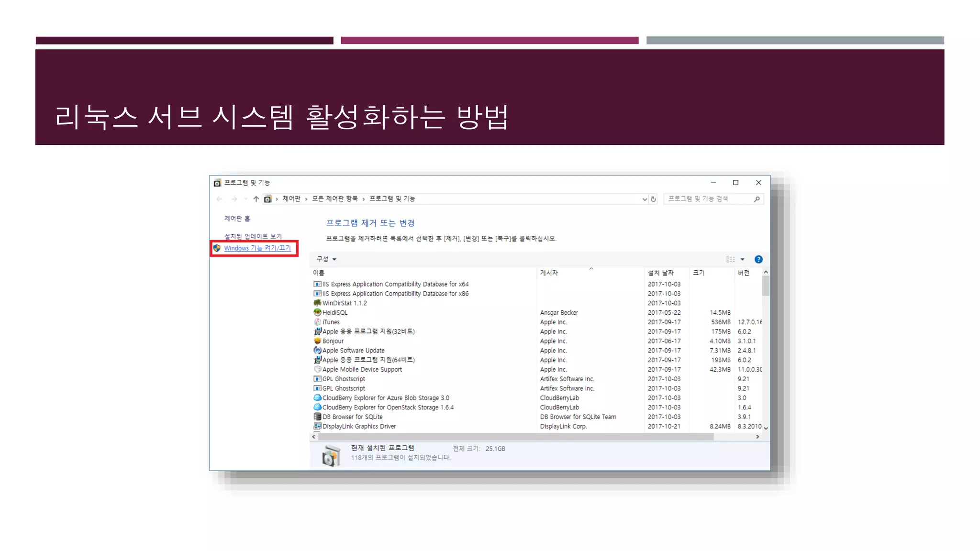The width and height of the screenshot is (980, 551).
Task: Click the Forward navigation arrow
Action: (x=234, y=199)
